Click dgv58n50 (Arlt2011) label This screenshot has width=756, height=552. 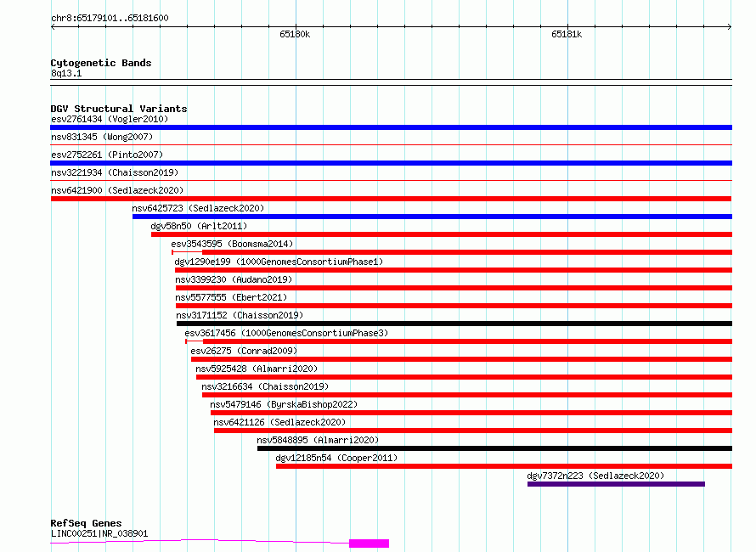point(199,226)
